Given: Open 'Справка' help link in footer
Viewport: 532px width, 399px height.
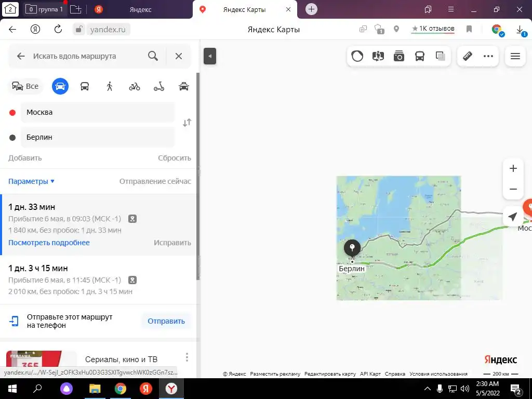Looking at the screenshot, I should [x=395, y=374].
